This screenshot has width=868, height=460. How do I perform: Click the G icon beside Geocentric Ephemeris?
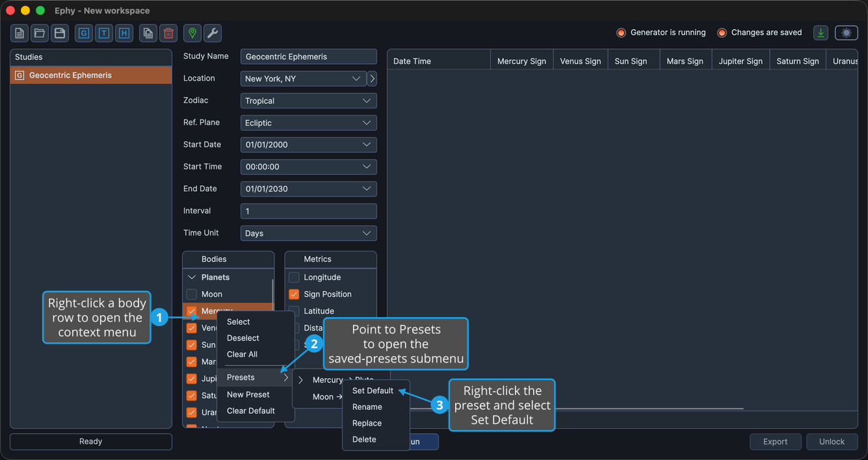[20, 75]
